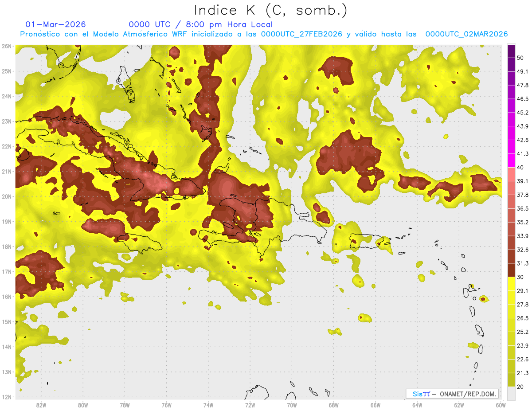
Task: Click the dark purple colorbar segment above 50
Action: [511, 51]
